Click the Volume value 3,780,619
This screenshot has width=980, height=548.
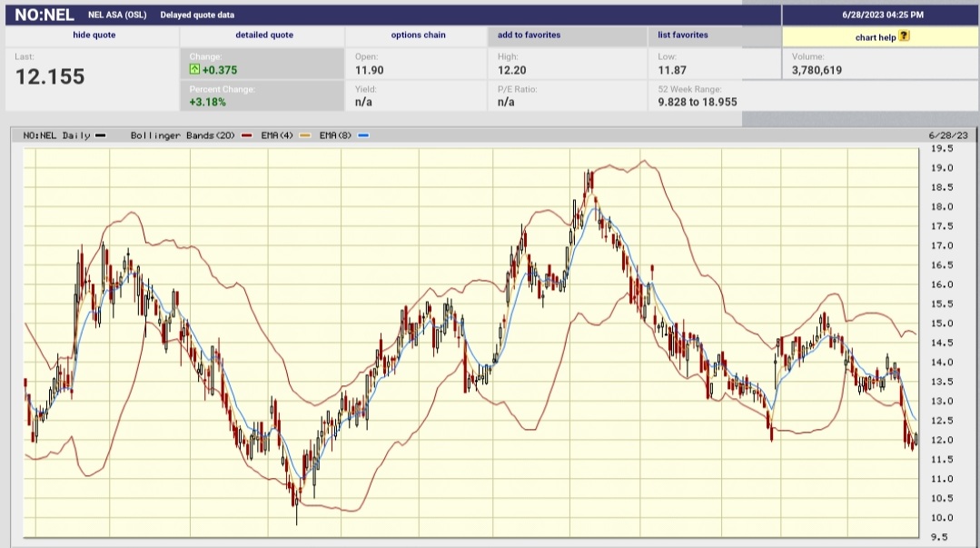(816, 70)
